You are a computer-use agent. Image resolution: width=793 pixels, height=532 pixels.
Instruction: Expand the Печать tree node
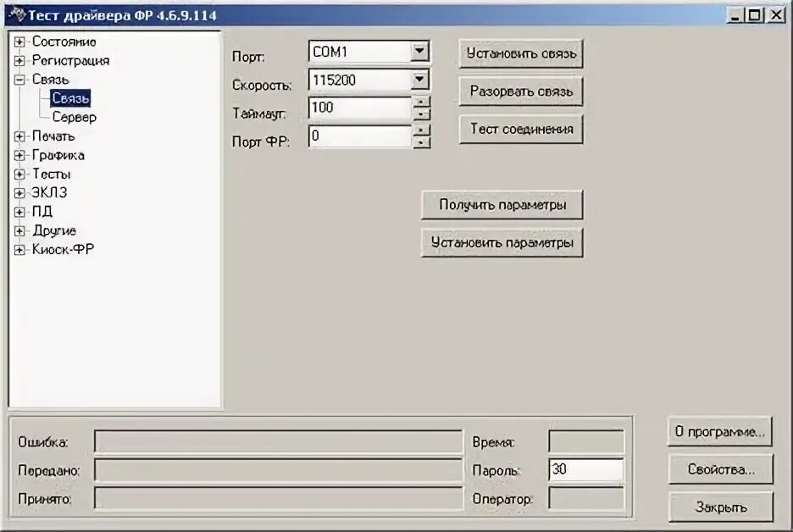point(19,136)
